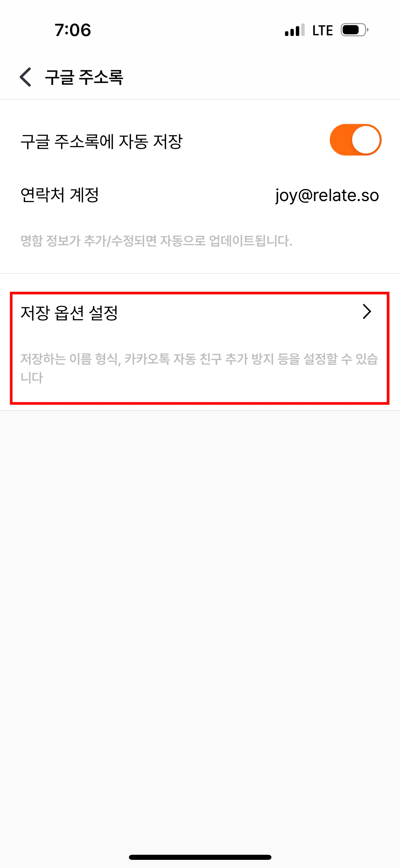Screen dimensions: 400x868
Task: Tap the orange track of auto-save switch
Action: point(340,140)
